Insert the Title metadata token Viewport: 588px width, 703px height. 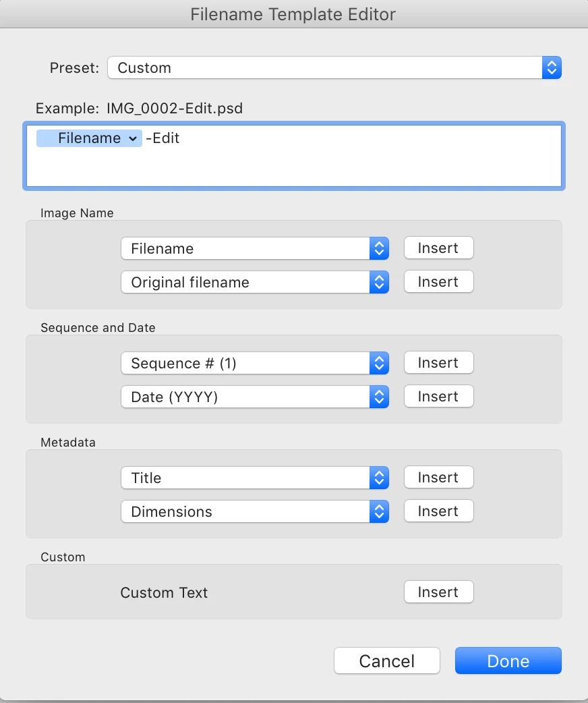click(x=438, y=478)
